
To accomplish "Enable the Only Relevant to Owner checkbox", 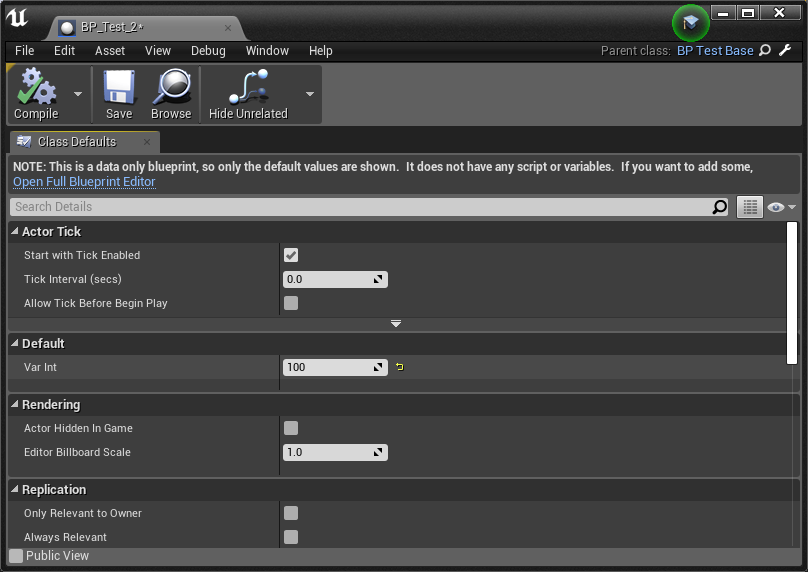I will point(291,513).
